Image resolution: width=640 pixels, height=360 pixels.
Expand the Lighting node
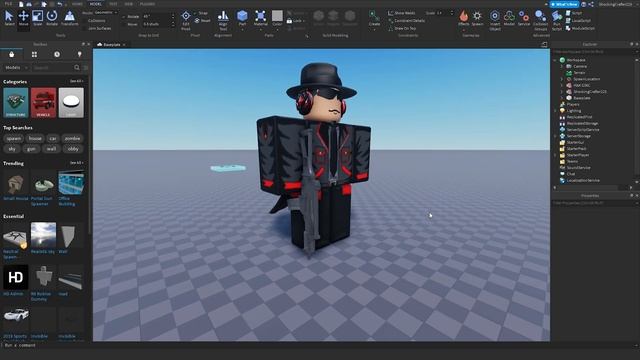(x=555, y=111)
